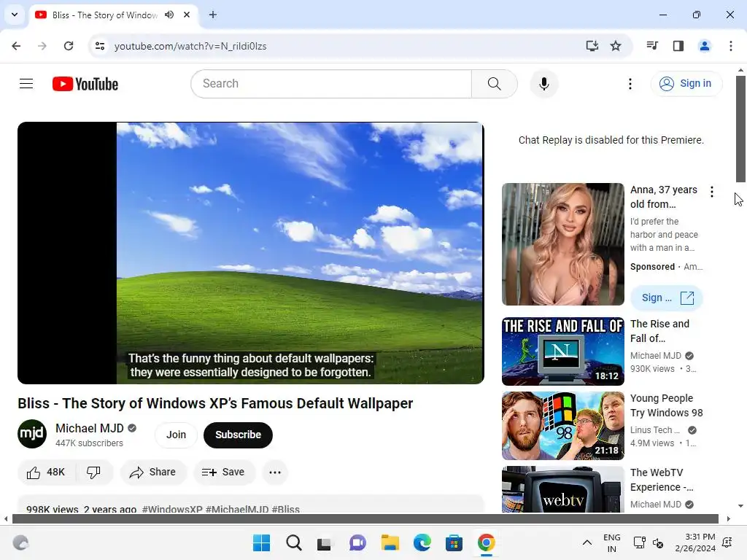
Task: Like the video with thumbs up
Action: (46, 472)
